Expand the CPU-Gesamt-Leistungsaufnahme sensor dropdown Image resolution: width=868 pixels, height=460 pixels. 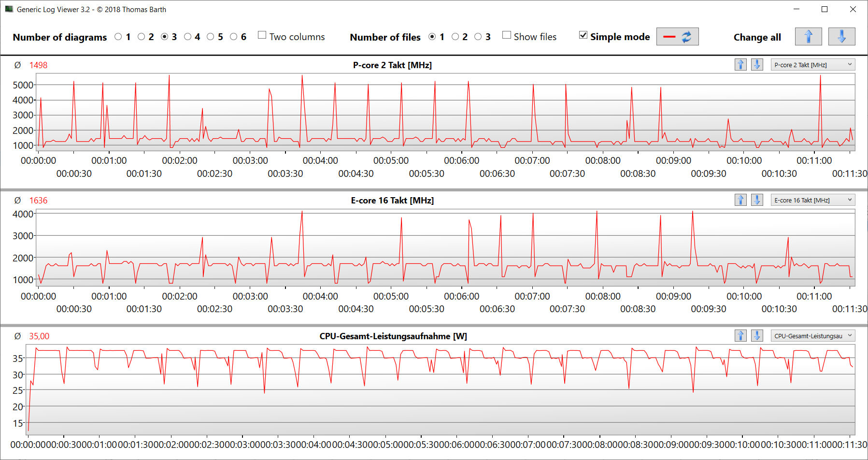(812, 336)
